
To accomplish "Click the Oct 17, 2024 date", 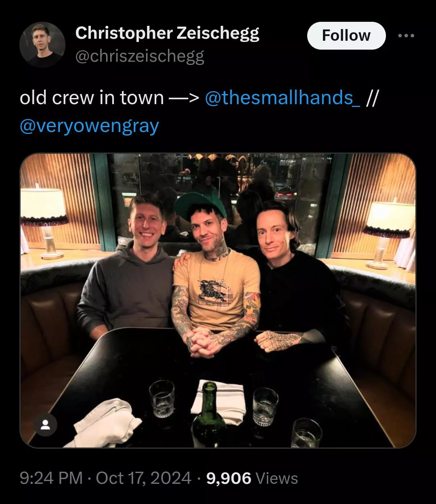I will (x=144, y=478).
